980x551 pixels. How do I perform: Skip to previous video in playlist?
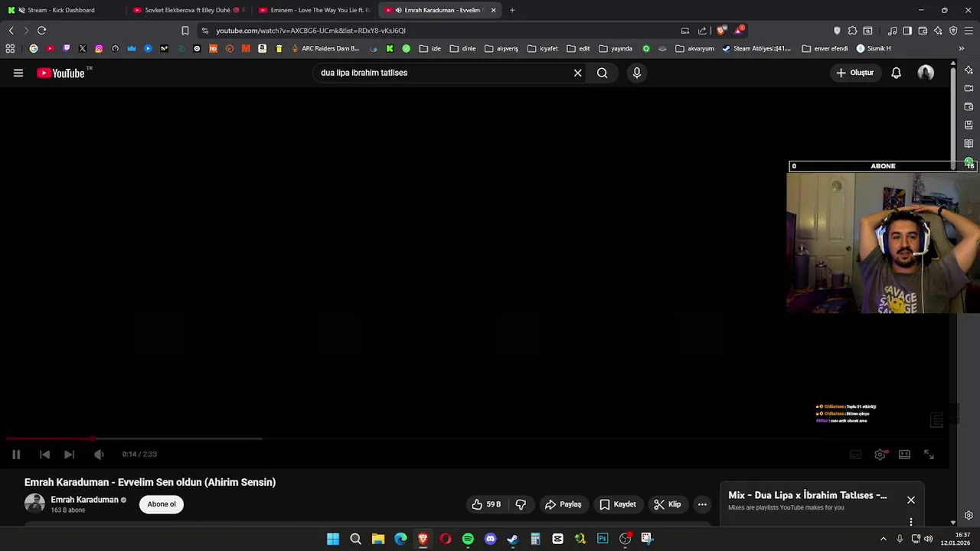44,454
